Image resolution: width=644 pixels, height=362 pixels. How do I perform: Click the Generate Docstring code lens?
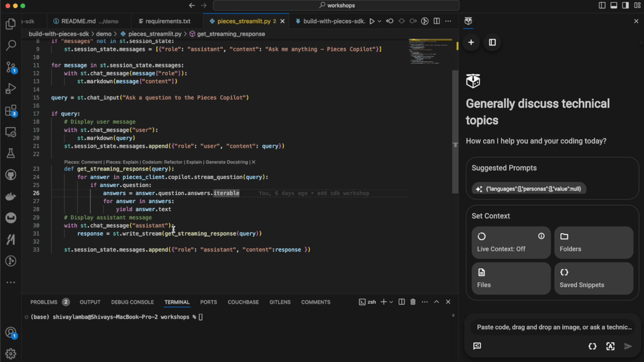coord(227,162)
